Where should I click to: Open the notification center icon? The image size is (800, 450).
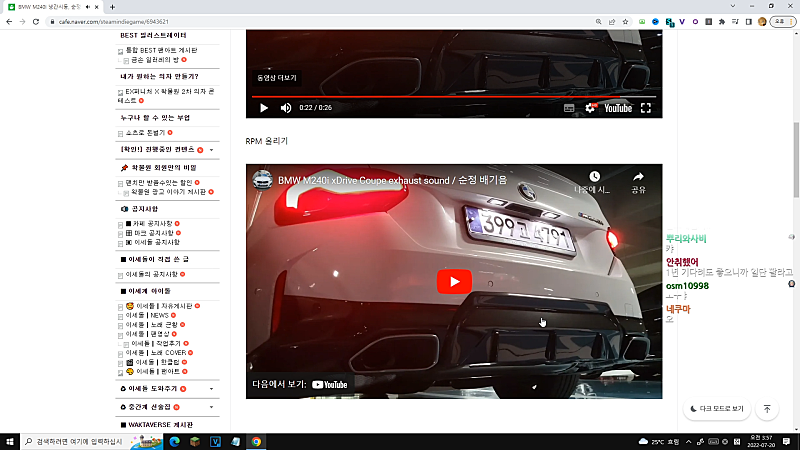[786, 441]
